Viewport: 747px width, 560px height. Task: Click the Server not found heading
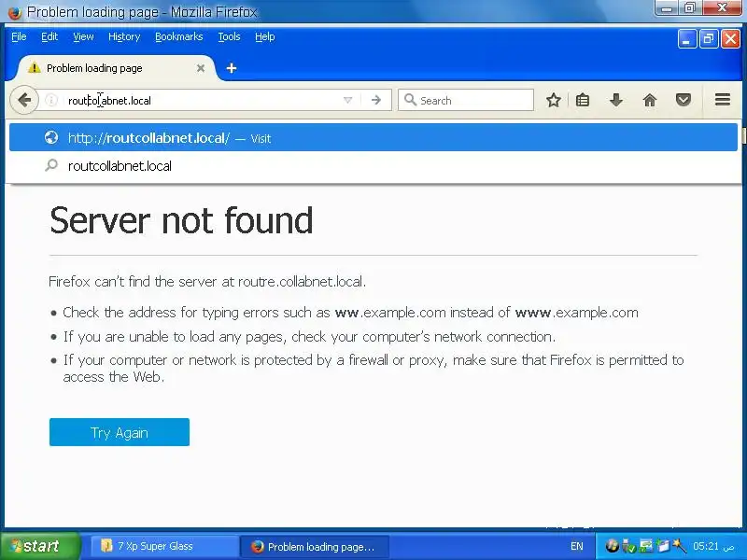pyautogui.click(x=181, y=220)
